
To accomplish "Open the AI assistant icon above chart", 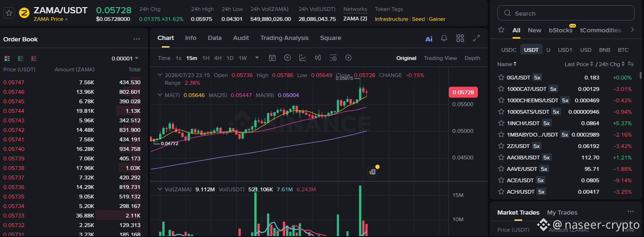I will click(429, 39).
